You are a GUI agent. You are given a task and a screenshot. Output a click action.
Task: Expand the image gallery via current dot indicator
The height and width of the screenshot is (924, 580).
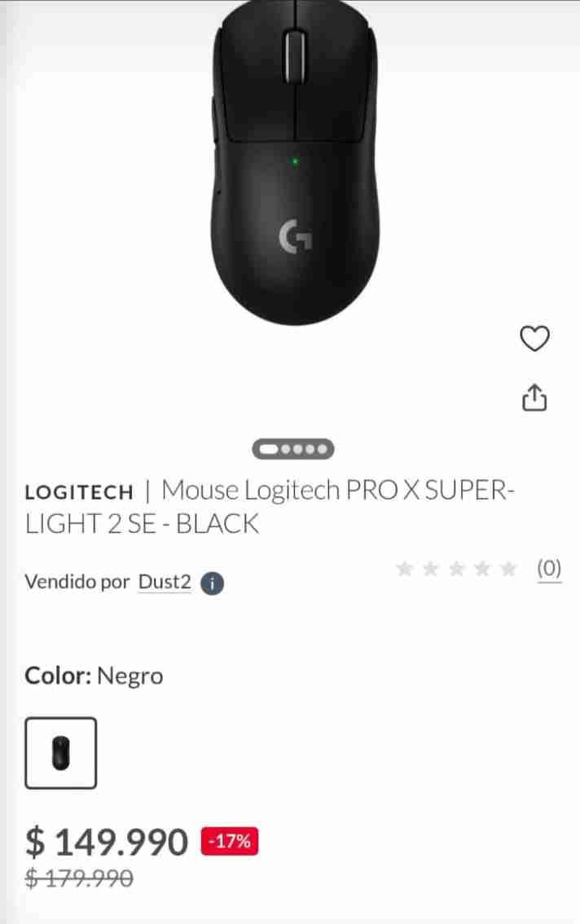point(269,449)
